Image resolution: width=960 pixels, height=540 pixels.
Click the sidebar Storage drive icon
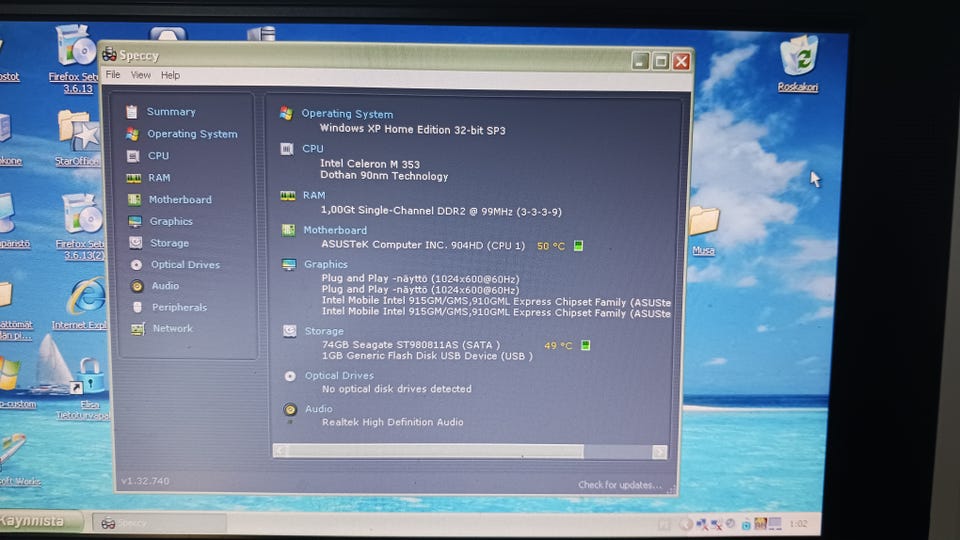135,243
